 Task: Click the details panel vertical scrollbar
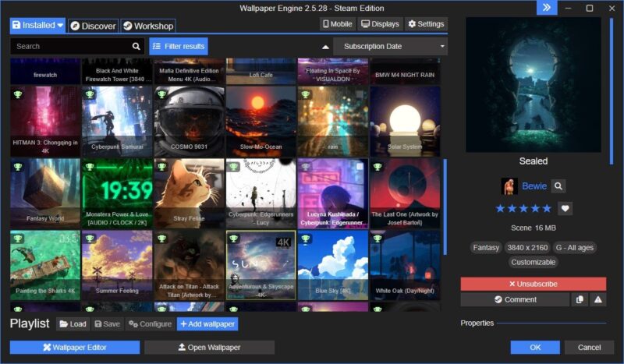[612, 91]
